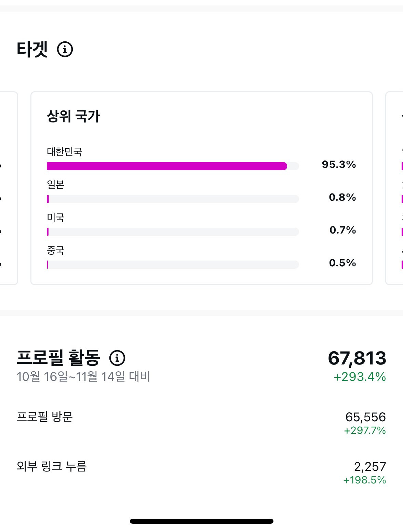The width and height of the screenshot is (403, 532).
Task: Click the 일본 0.8% progress bar
Action: (173, 199)
